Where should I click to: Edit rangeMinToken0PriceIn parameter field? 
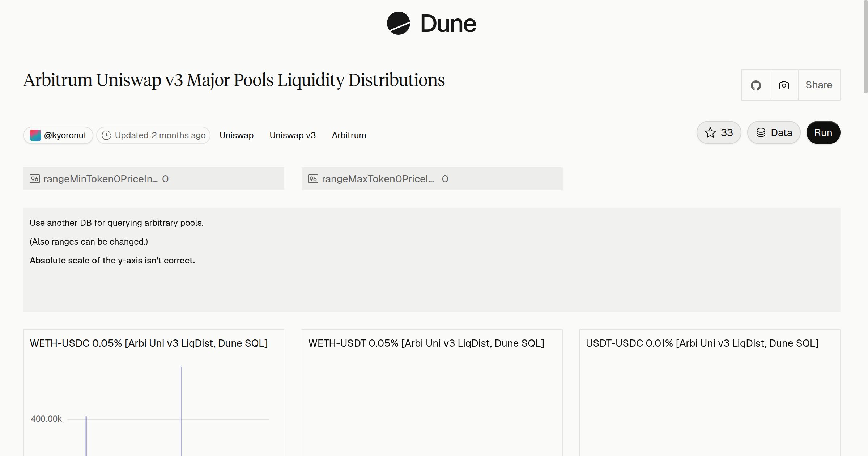(x=154, y=179)
